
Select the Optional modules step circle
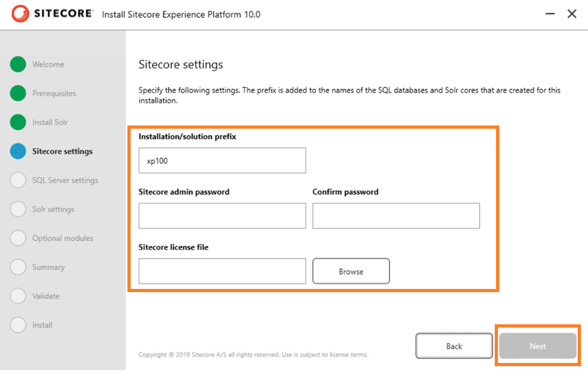point(18,238)
